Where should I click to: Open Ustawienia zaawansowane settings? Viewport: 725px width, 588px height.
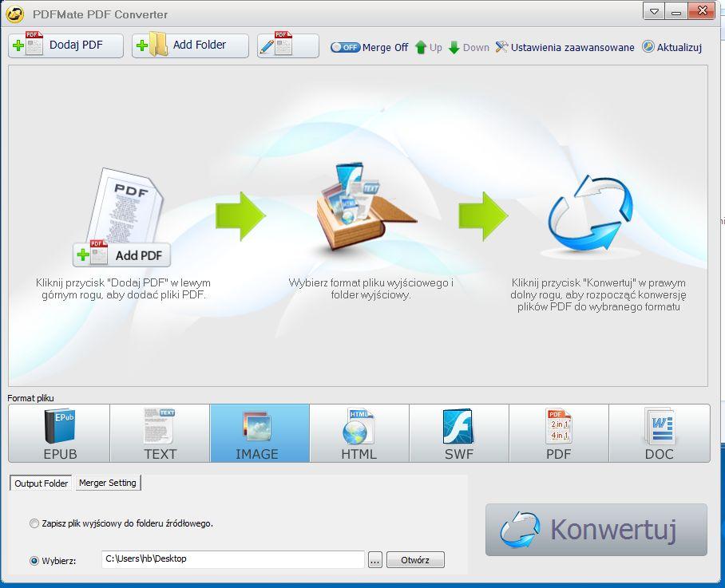point(565,47)
